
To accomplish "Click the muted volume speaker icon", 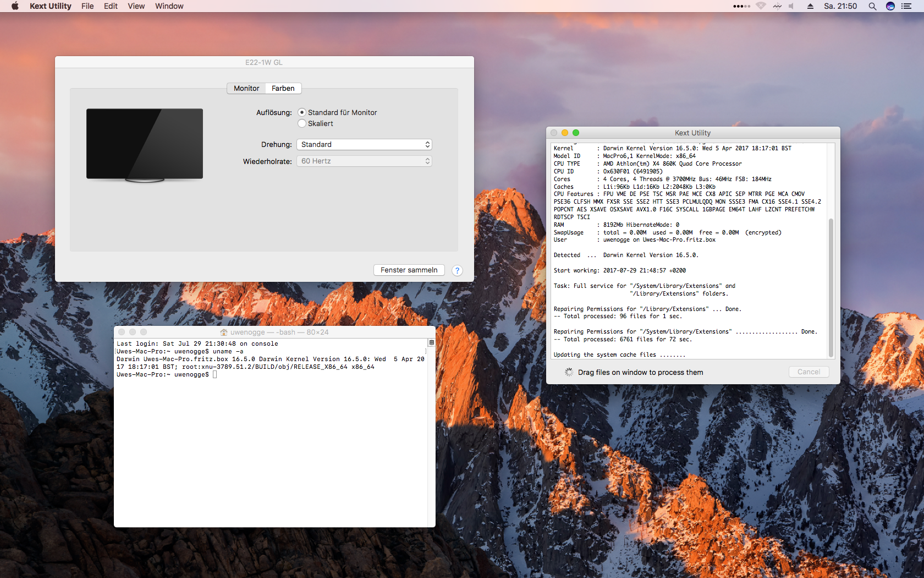I will pos(791,6).
